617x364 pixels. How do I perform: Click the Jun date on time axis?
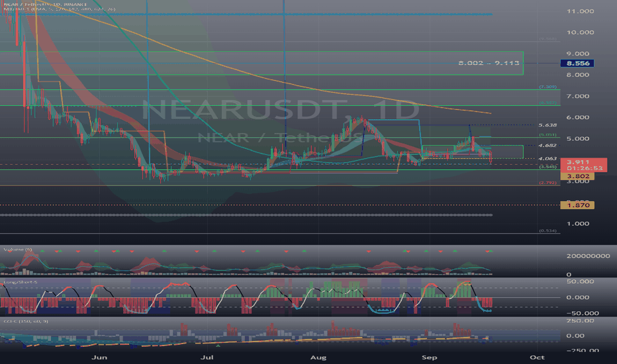point(99,357)
